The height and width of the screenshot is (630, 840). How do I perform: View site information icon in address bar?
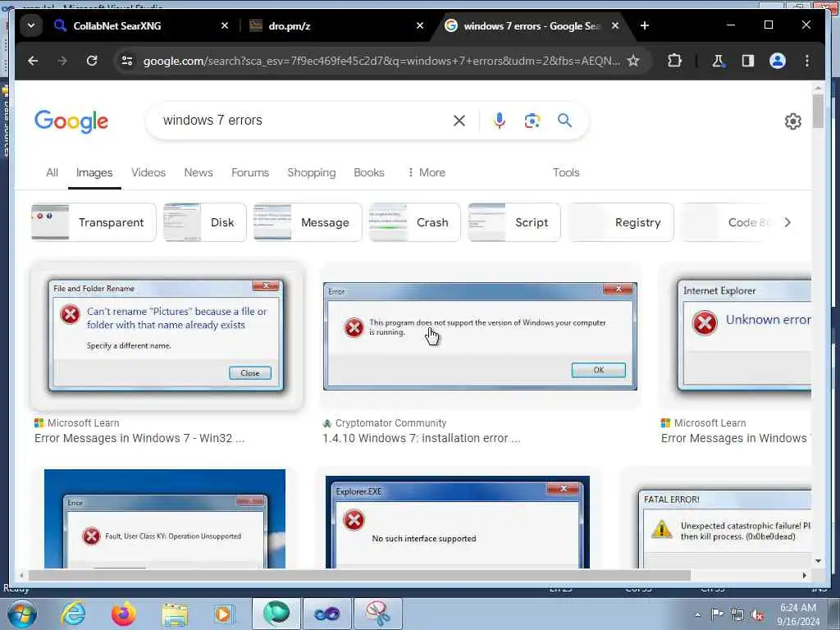pos(127,61)
